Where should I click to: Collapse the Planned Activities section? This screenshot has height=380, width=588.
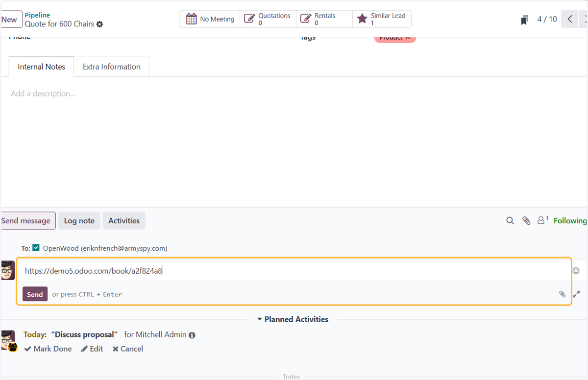click(293, 319)
